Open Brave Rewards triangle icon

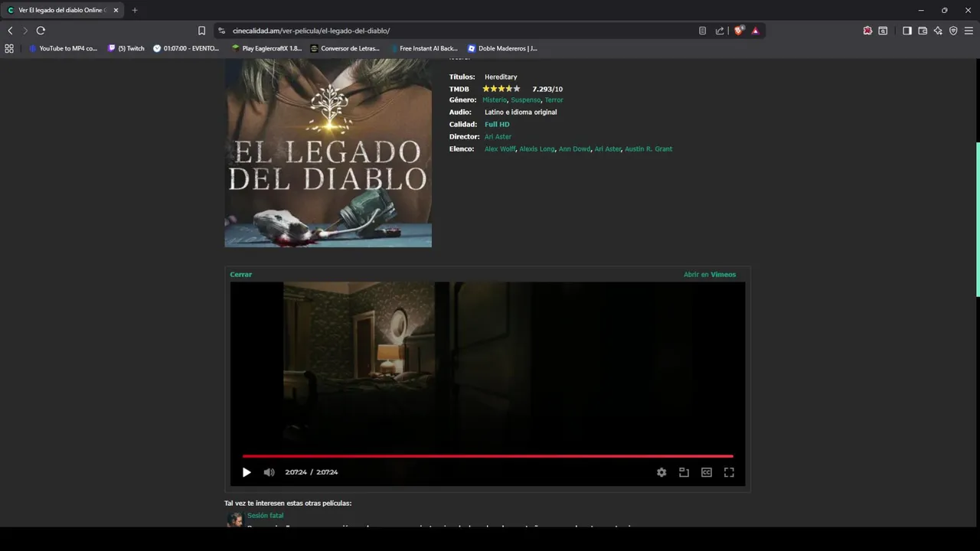[x=755, y=31]
